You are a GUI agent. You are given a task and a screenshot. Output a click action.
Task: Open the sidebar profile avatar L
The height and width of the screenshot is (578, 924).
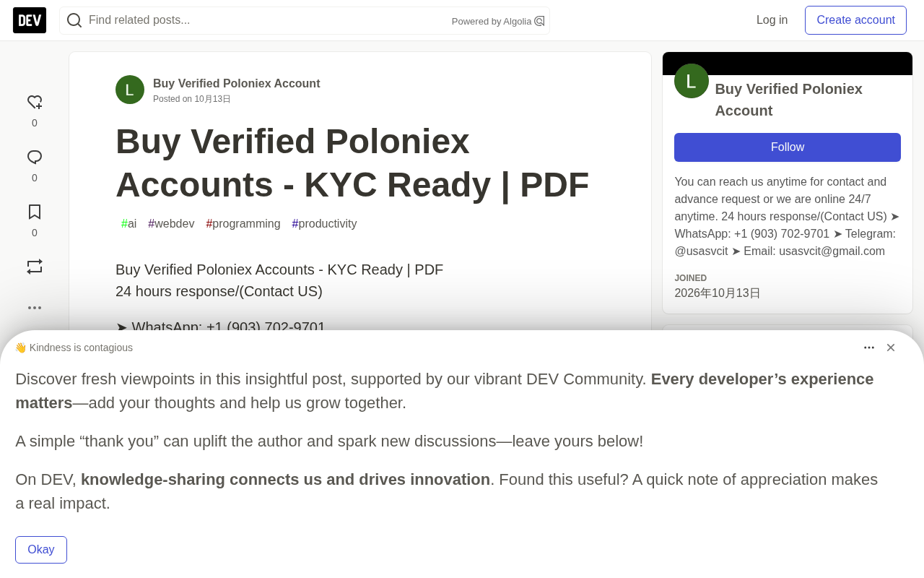692,81
